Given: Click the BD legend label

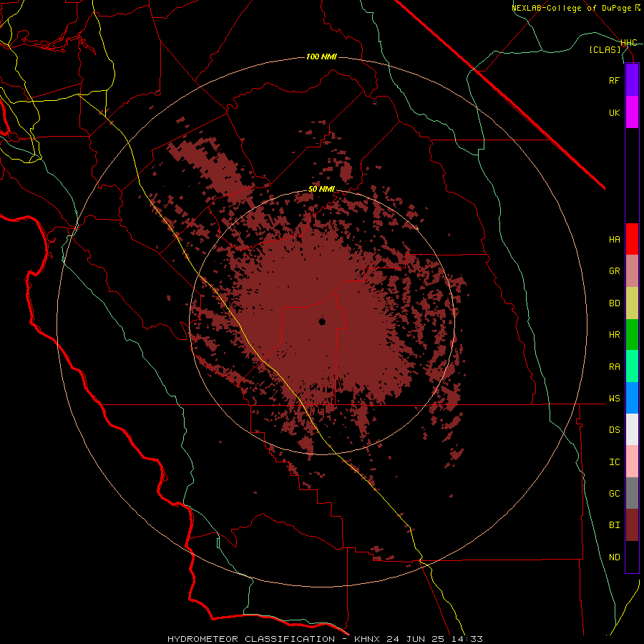Looking at the screenshot, I should coord(614,303).
